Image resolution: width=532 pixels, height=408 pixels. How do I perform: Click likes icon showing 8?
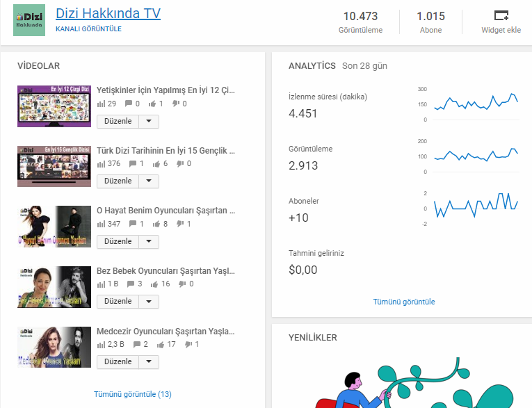pos(156,224)
